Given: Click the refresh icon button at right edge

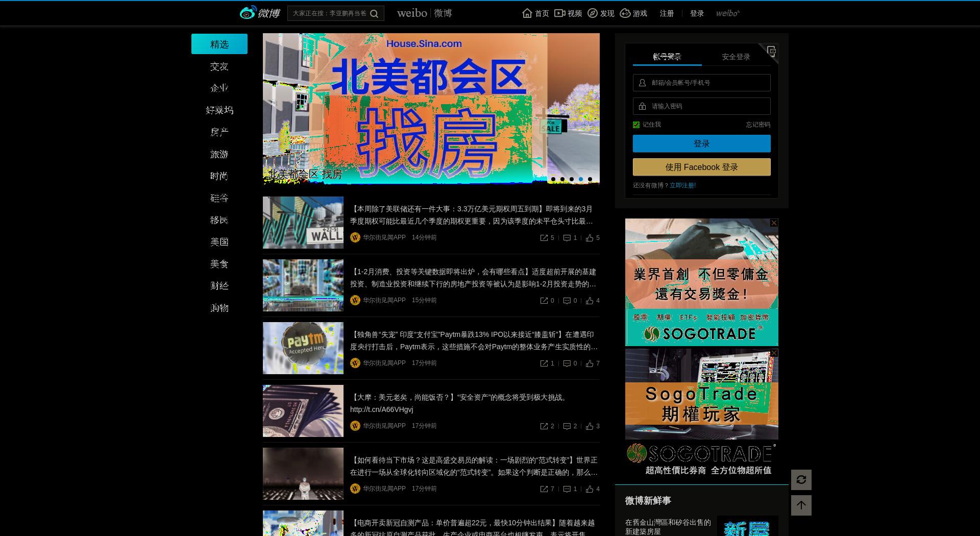Looking at the screenshot, I should point(801,480).
